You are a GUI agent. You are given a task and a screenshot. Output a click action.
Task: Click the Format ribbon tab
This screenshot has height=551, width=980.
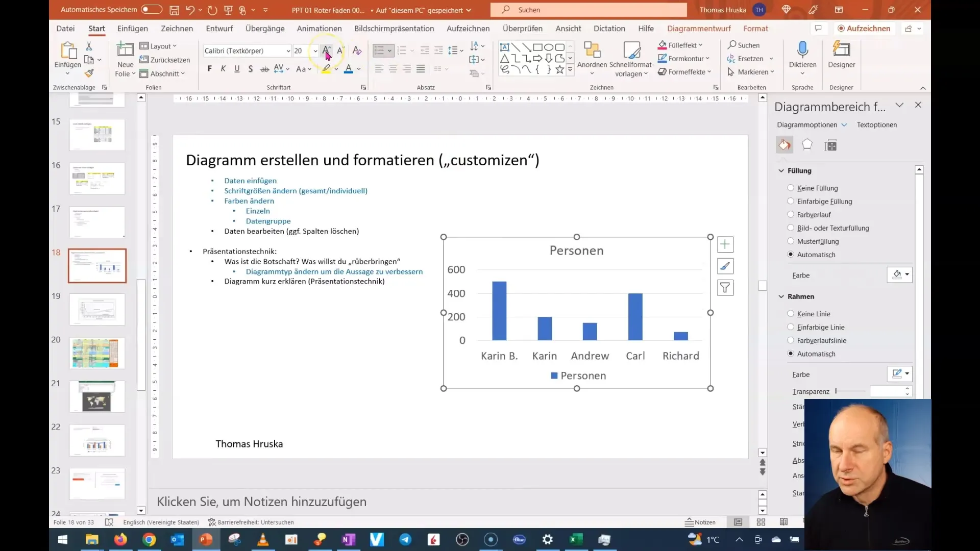tap(756, 28)
